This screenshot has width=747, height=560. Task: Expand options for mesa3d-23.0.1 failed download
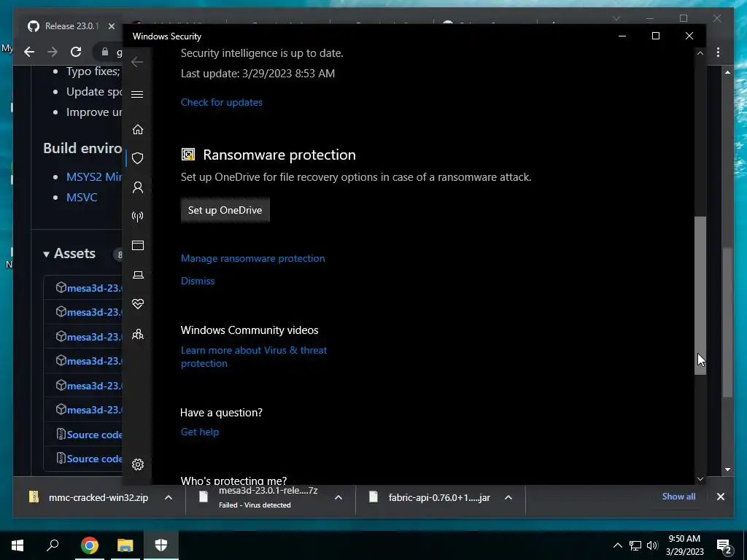(x=338, y=497)
